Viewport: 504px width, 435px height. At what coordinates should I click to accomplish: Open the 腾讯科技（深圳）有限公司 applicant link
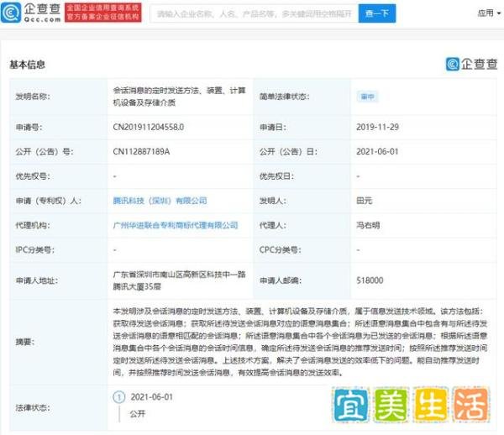(x=160, y=201)
